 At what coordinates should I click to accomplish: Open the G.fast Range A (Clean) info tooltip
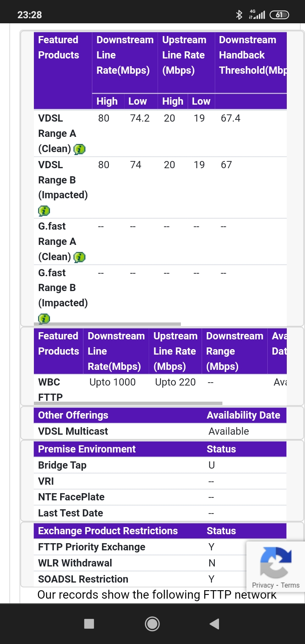(79, 257)
